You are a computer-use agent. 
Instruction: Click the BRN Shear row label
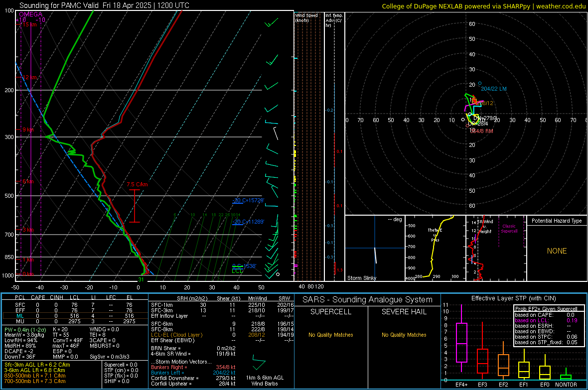click(x=165, y=348)
